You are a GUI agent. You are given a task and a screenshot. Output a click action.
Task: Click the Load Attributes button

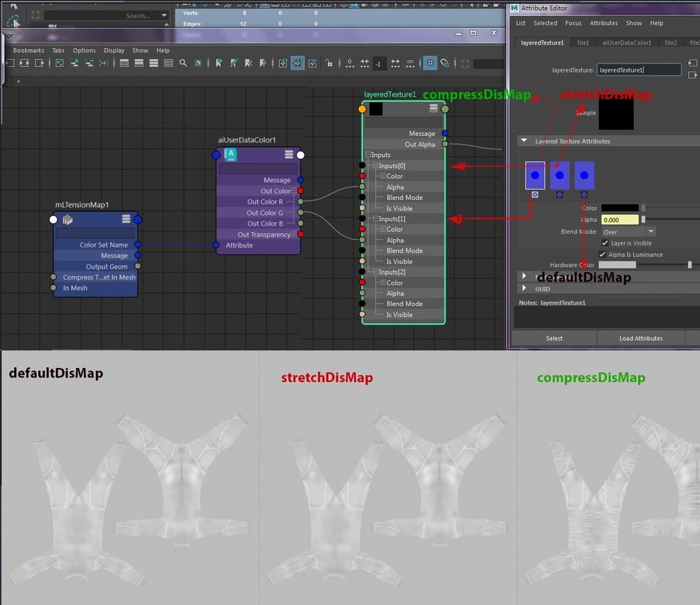[641, 338]
